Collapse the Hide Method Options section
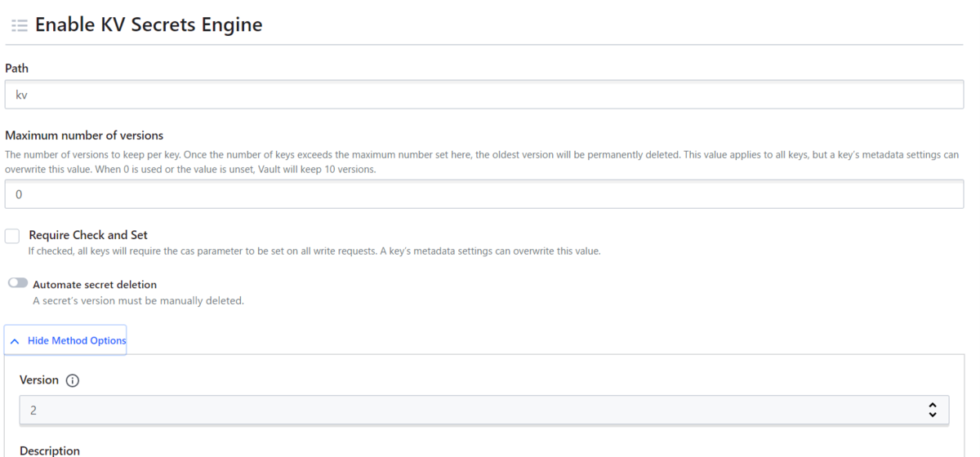 click(x=76, y=340)
